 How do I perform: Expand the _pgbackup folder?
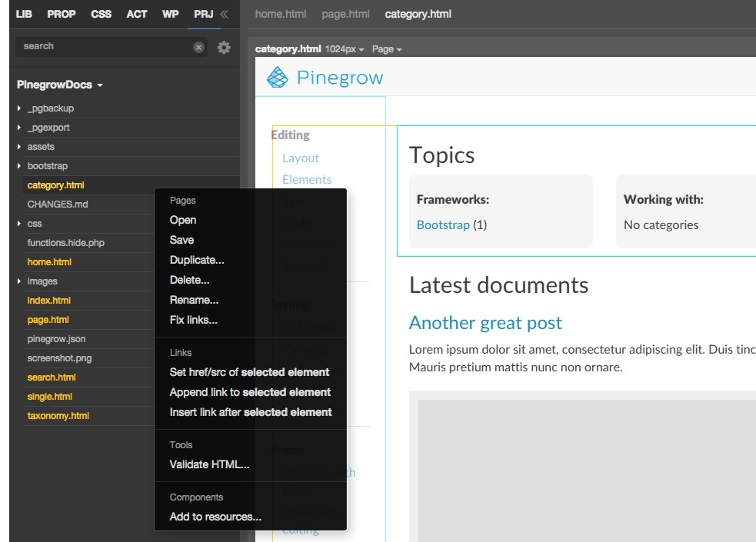coord(18,108)
